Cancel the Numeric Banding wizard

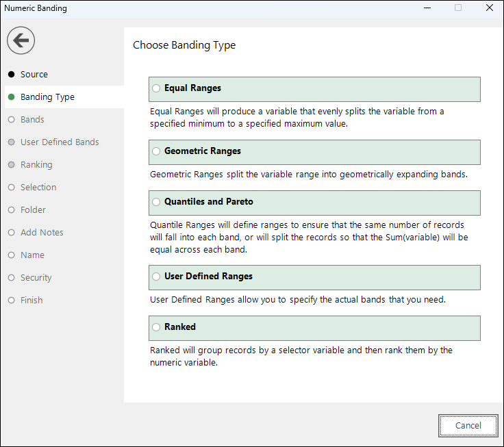coord(468,426)
